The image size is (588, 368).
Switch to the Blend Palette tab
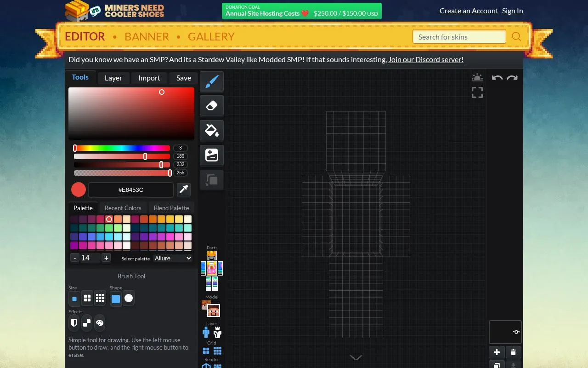click(171, 208)
